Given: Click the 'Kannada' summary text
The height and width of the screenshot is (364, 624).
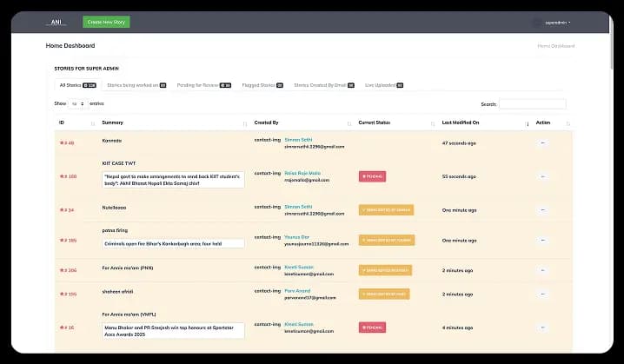Looking at the screenshot, I should click(x=112, y=141).
